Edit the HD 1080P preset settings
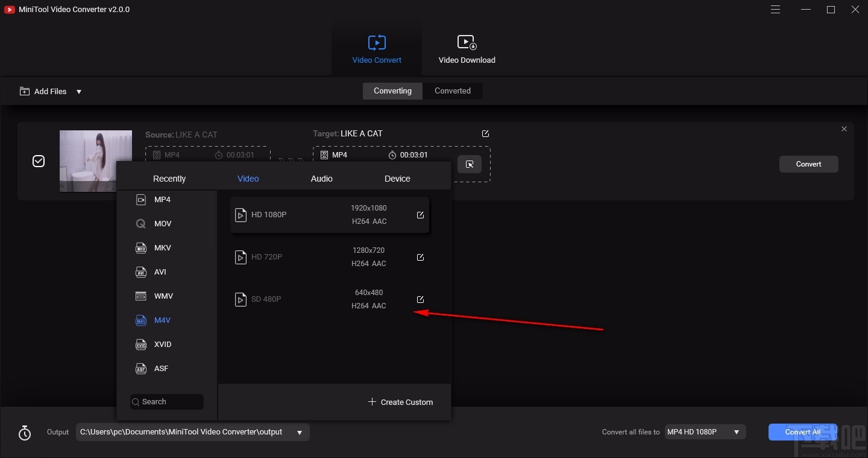This screenshot has height=458, width=868. point(420,215)
